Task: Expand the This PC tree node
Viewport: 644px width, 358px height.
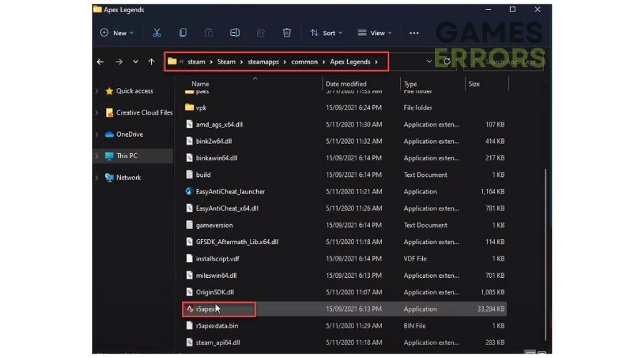Action: 97,156
